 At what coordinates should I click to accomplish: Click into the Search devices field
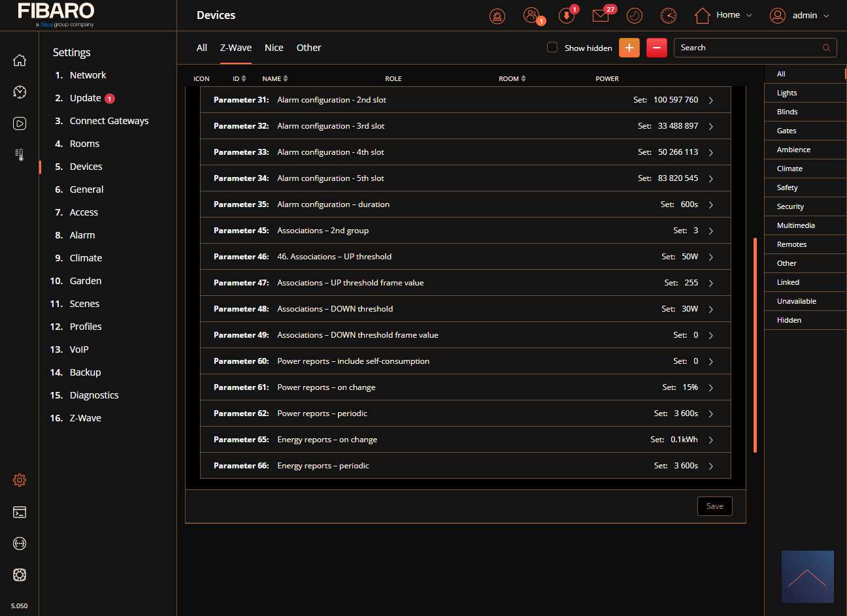click(x=748, y=48)
